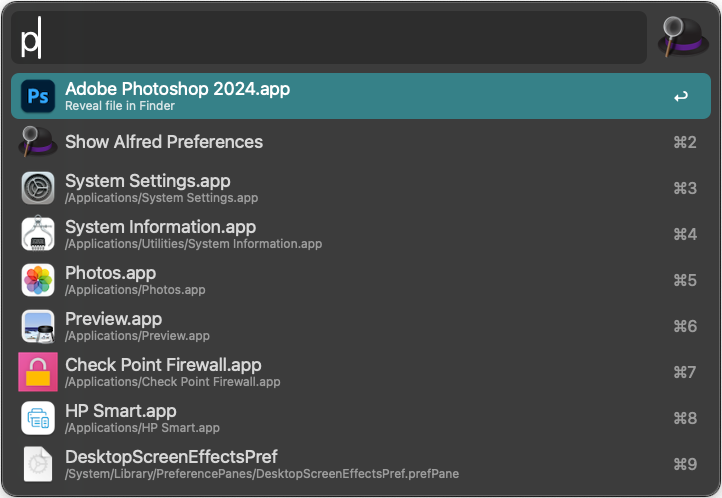
Task: Click the return arrow on Photoshop row
Action: [681, 97]
